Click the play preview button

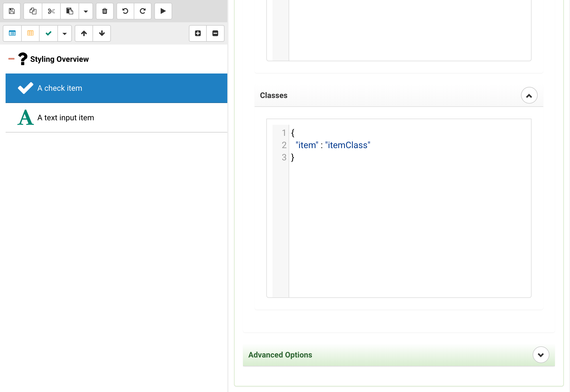163,11
